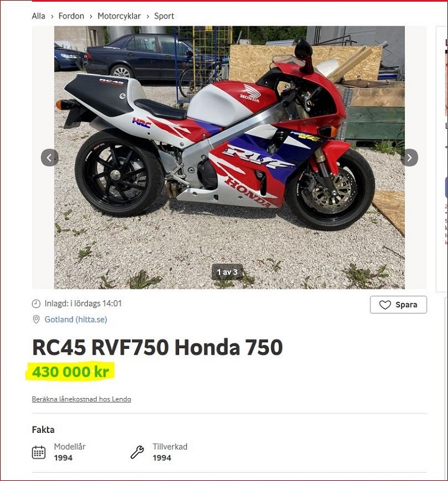Image resolution: width=448 pixels, height=481 pixels.
Task: Go to previous listing photo arrow
Action: point(50,158)
